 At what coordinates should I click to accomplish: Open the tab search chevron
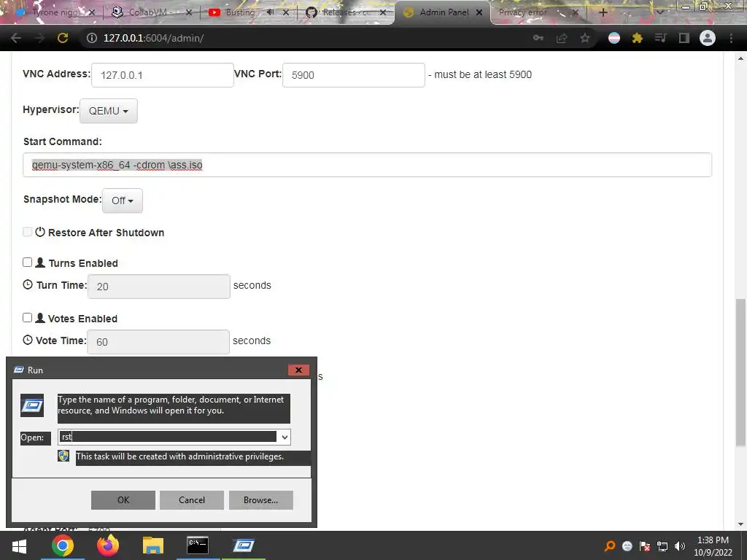[x=659, y=12]
